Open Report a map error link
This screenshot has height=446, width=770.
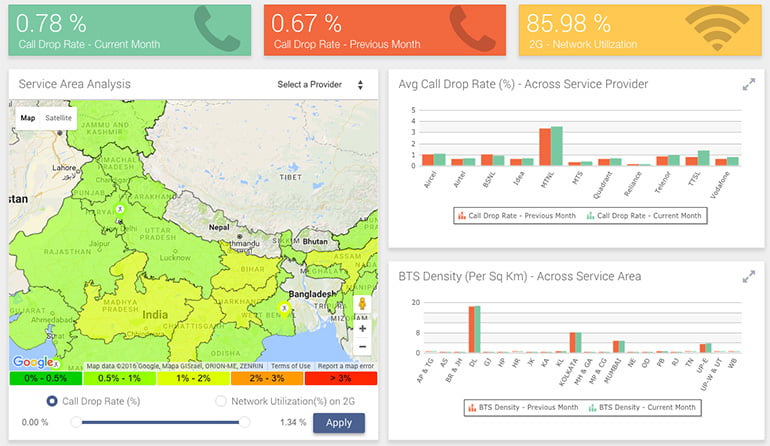tap(346, 366)
